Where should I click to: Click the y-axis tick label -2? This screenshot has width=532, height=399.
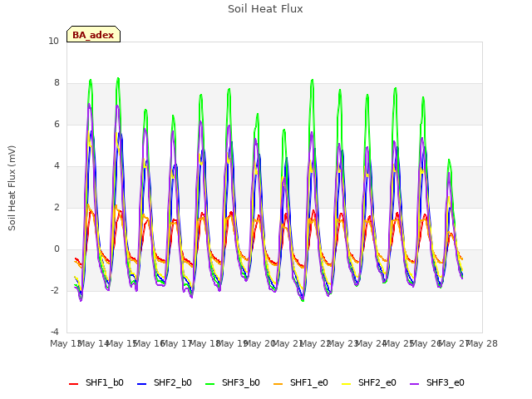[55, 291]
